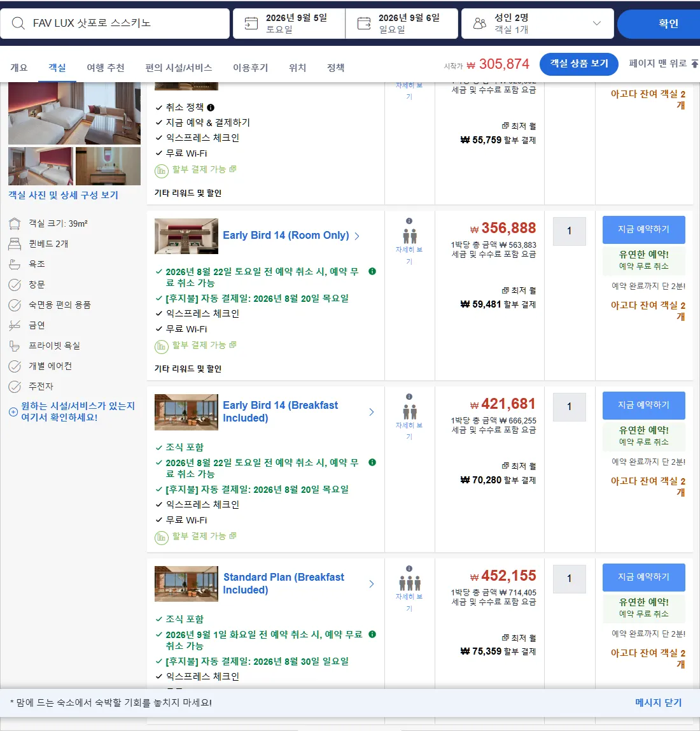Click the no-smoking amenity icon
The height and width of the screenshot is (731, 700).
[x=15, y=325]
